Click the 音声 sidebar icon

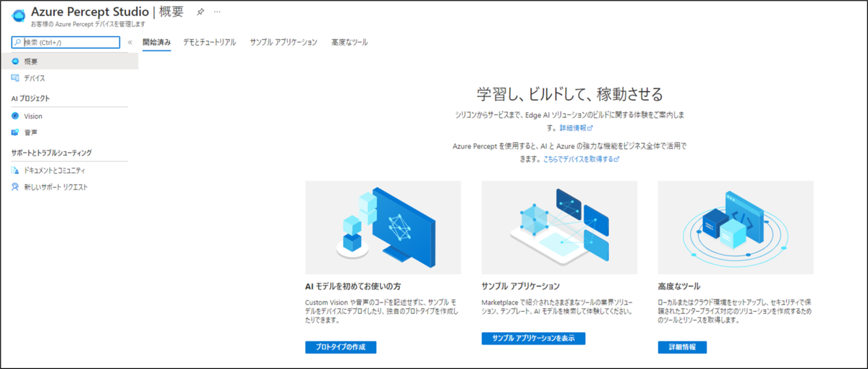[x=15, y=132]
